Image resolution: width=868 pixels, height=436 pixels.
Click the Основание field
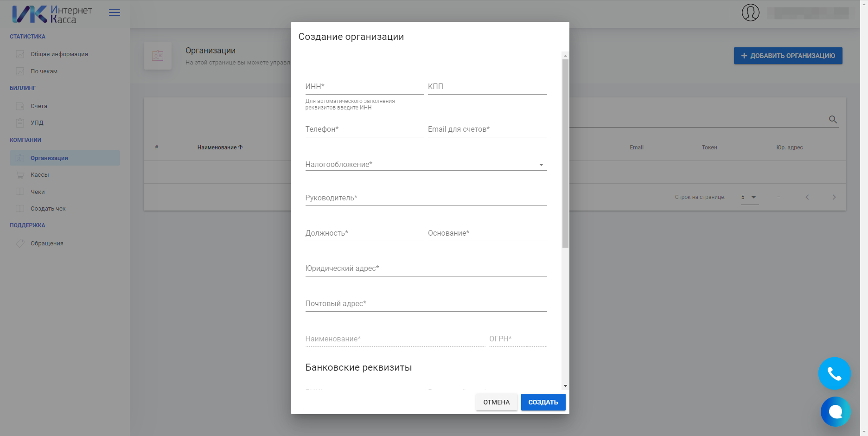(x=487, y=233)
